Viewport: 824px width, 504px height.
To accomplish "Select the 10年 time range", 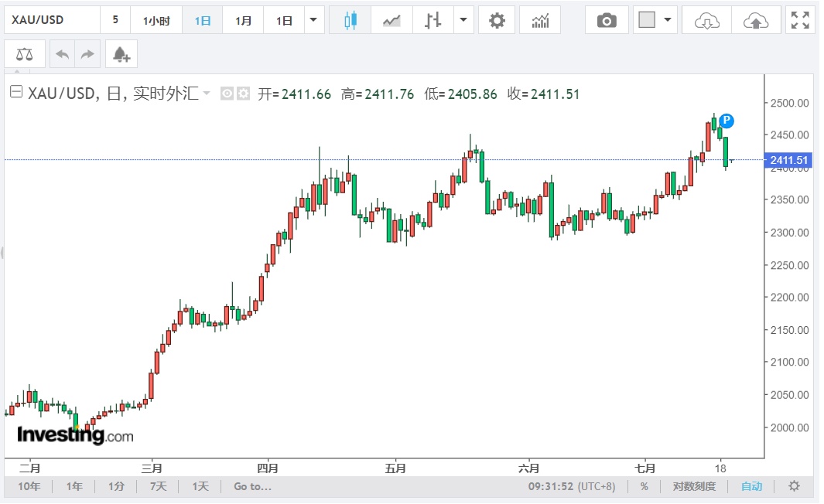I will (29, 486).
